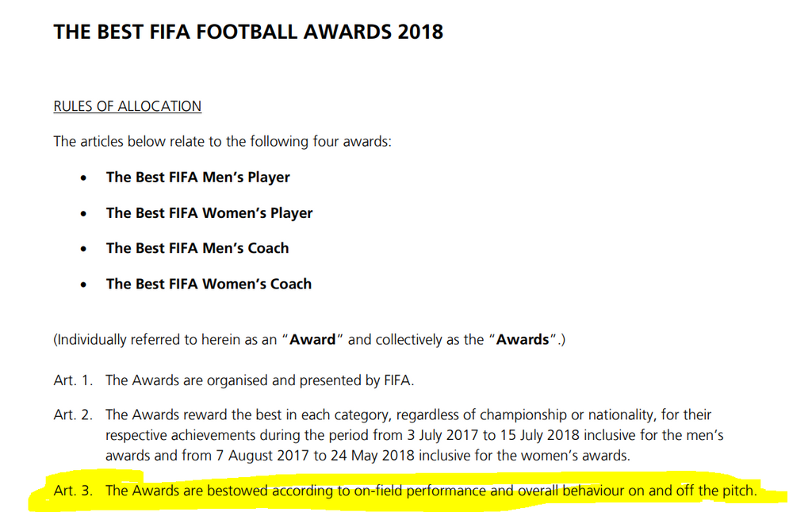Click the underlined 'RULES OF ALLOCATION' heading
812x512 pixels.
click(x=128, y=106)
